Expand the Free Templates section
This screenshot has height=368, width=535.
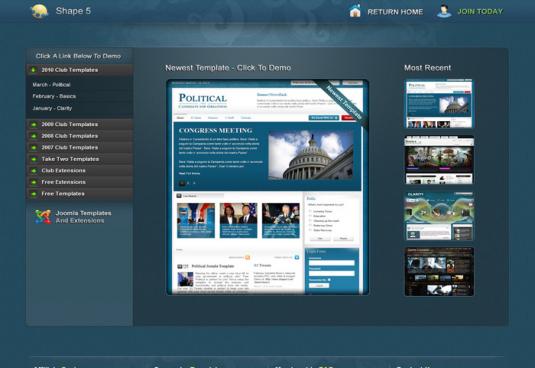[x=79, y=194]
